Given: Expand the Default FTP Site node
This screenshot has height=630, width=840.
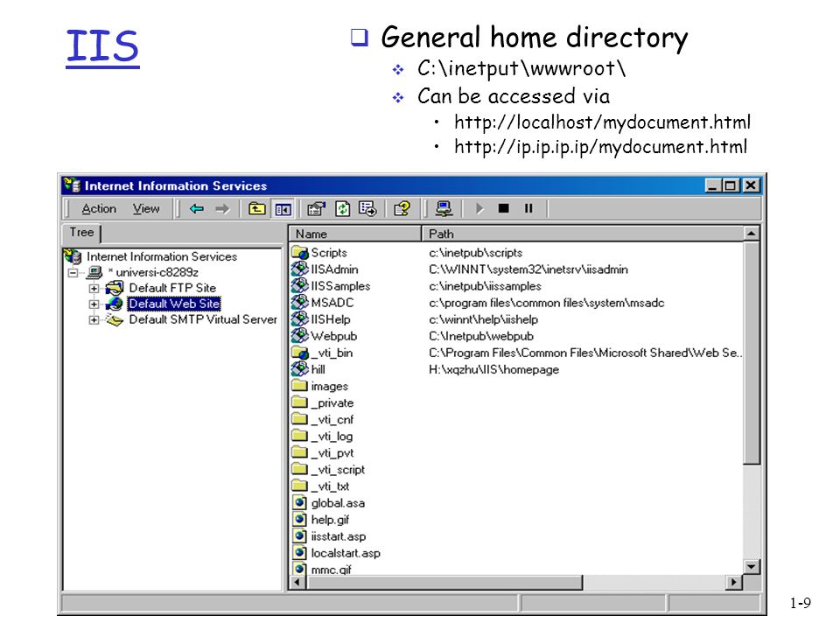Looking at the screenshot, I should pos(94,288).
